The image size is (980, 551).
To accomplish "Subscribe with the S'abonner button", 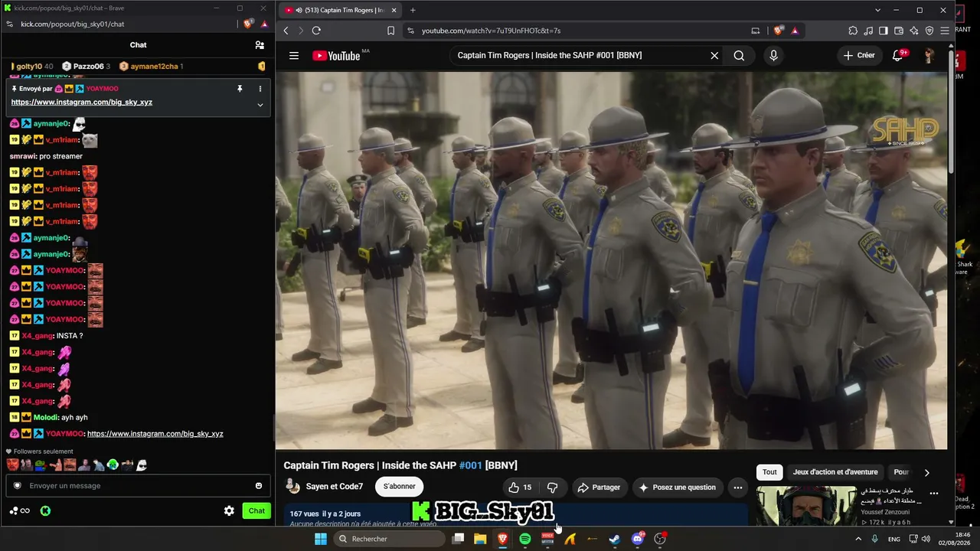I will [x=400, y=487].
